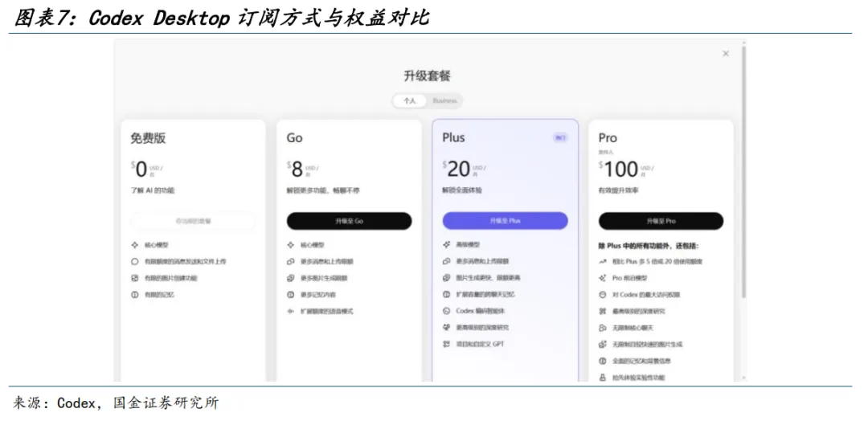The image size is (868, 421).
Task: Click the 项目和自定义 GPT feature text
Action: tap(480, 344)
